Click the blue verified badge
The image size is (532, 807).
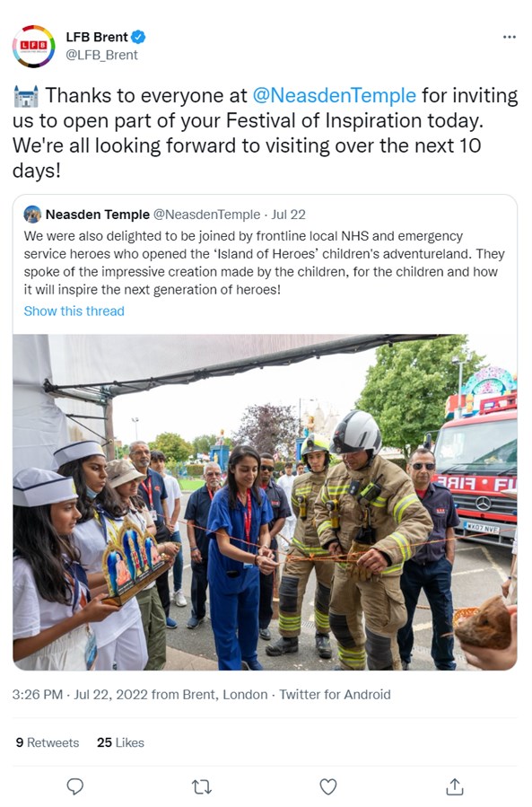(x=138, y=37)
